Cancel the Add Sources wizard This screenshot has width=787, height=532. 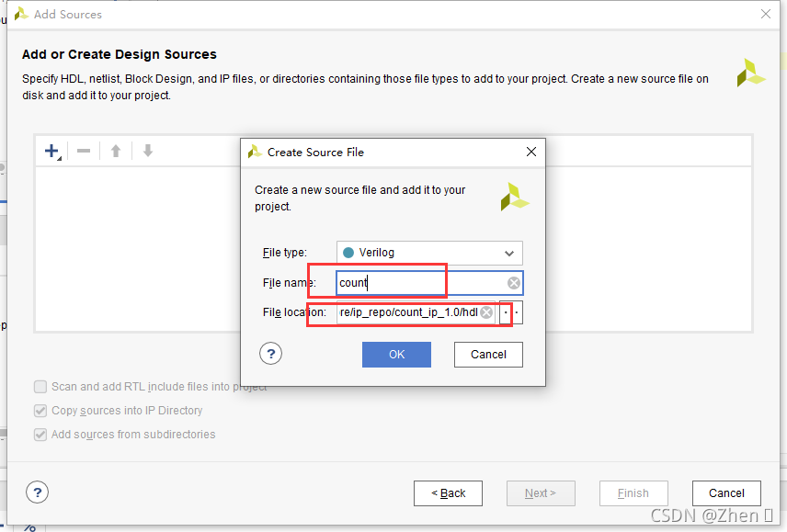click(726, 493)
